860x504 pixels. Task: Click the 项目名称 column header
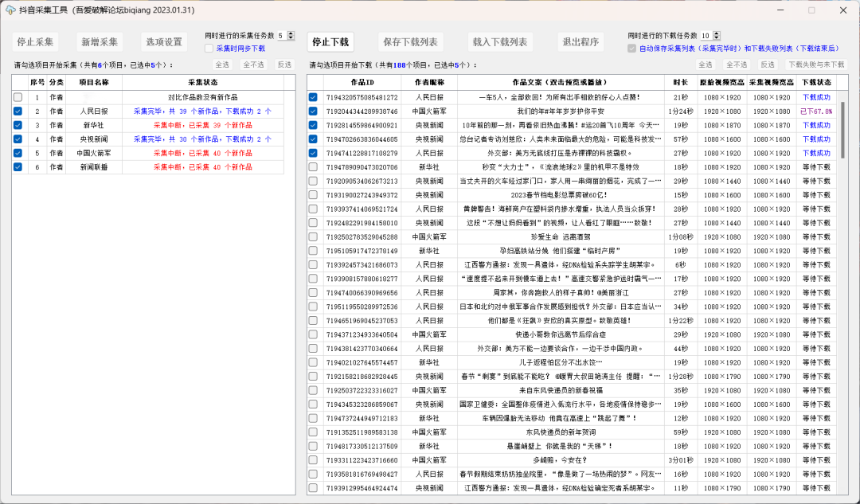coord(94,82)
